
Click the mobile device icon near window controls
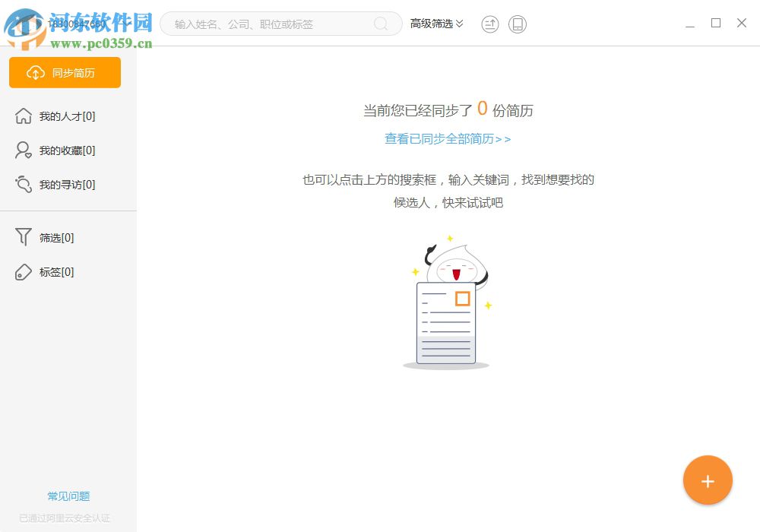[x=518, y=24]
